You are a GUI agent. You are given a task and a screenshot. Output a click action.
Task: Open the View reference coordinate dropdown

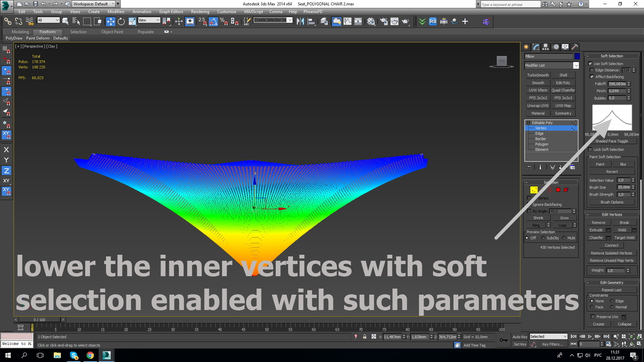tap(149, 20)
